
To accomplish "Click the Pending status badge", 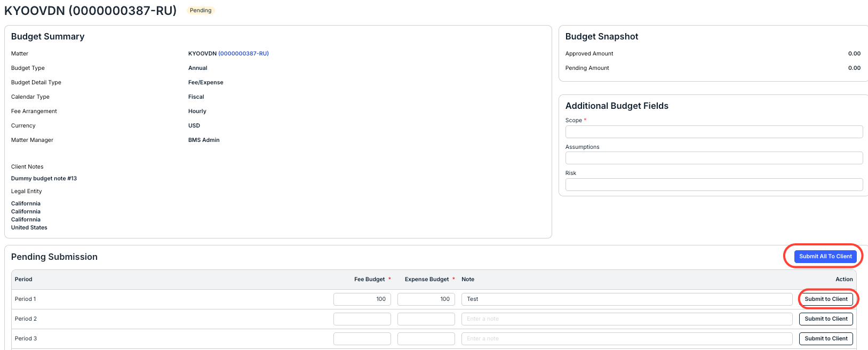I will click(x=201, y=10).
